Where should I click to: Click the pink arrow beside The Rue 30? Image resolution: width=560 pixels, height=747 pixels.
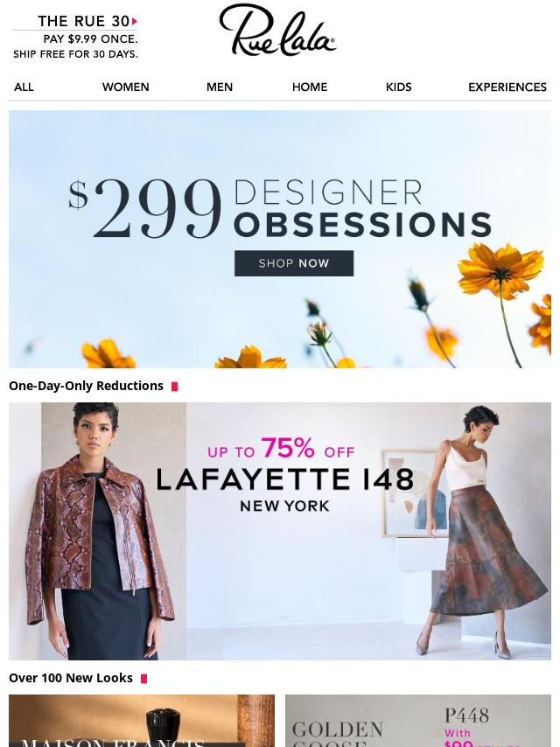pos(135,22)
